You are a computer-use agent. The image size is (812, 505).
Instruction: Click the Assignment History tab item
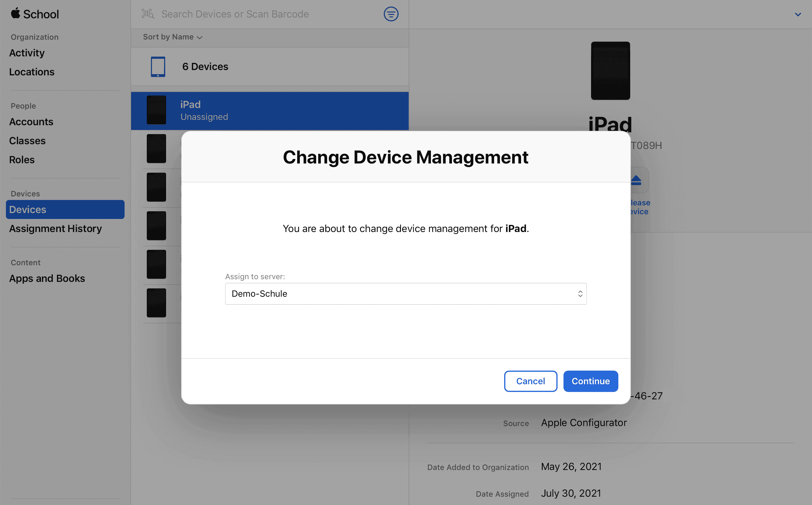click(56, 228)
